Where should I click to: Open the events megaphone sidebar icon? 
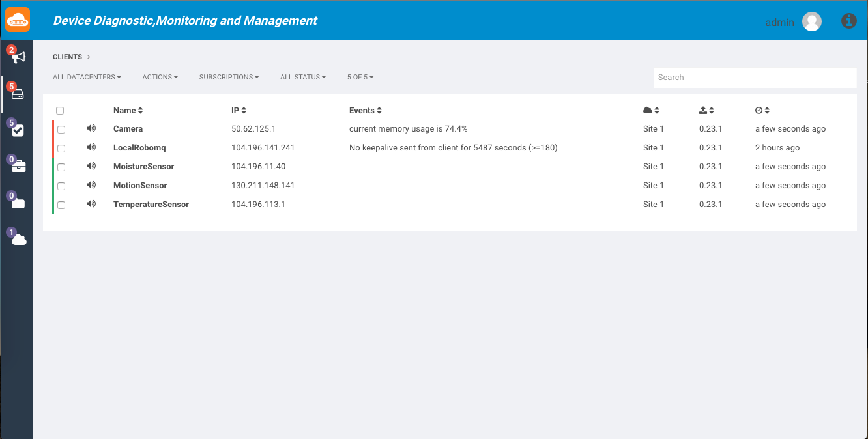coord(18,57)
